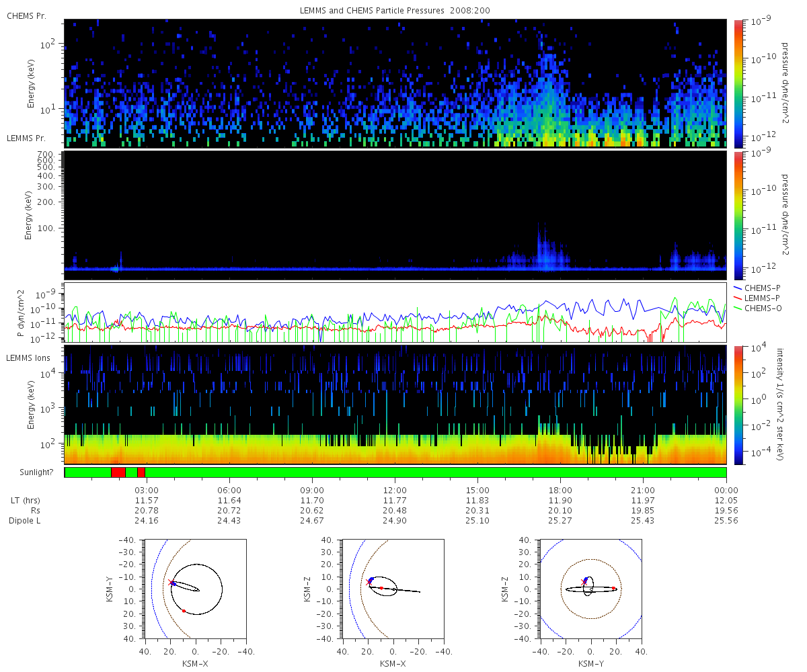Screen dimensions: 807x672
Task: Click the 'LT (hrs)' row label
Action: point(26,501)
